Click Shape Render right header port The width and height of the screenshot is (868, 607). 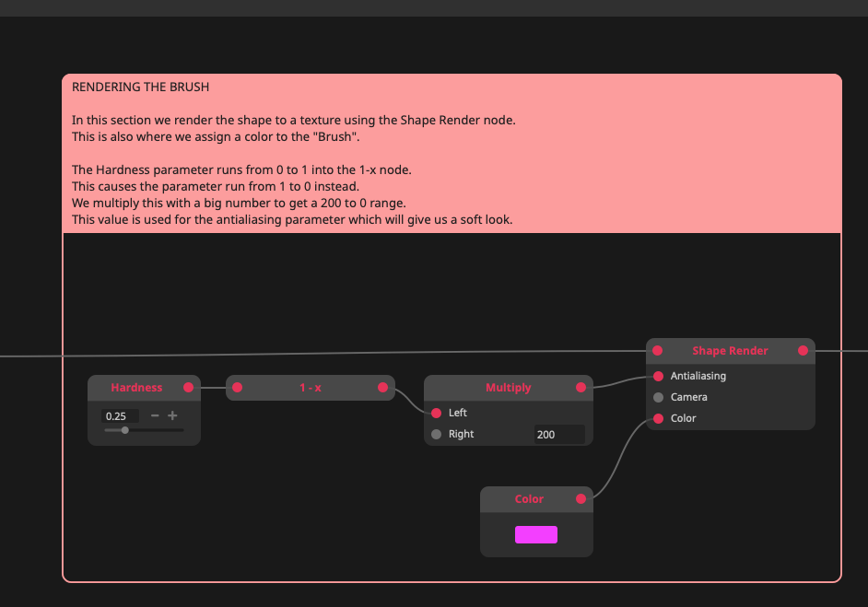pyautogui.click(x=803, y=351)
